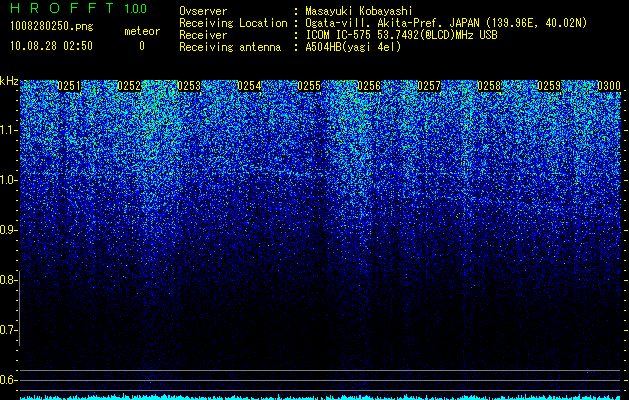The image size is (629, 400).
Task: Click the meteor count label
Action: click(142, 31)
